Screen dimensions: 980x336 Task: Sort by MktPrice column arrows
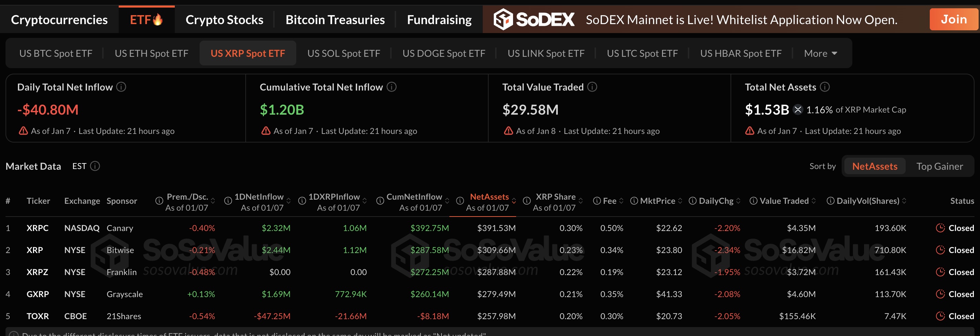pyautogui.click(x=680, y=201)
